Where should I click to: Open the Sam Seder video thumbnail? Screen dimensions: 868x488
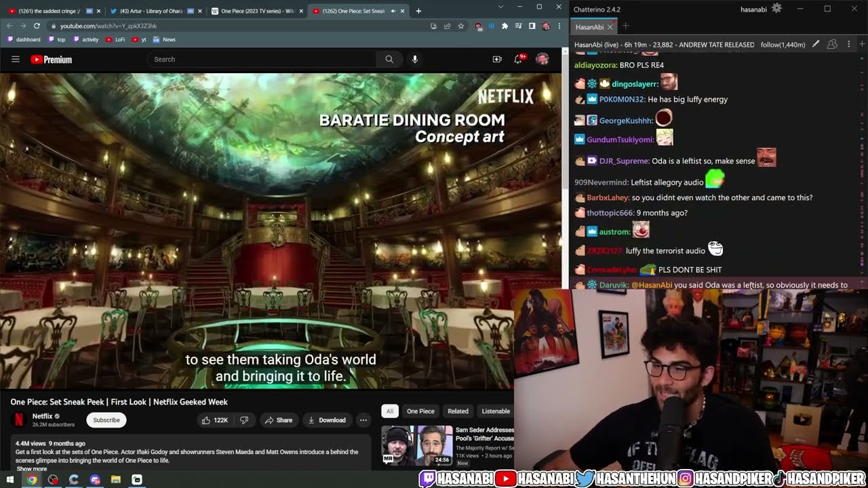[416, 445]
